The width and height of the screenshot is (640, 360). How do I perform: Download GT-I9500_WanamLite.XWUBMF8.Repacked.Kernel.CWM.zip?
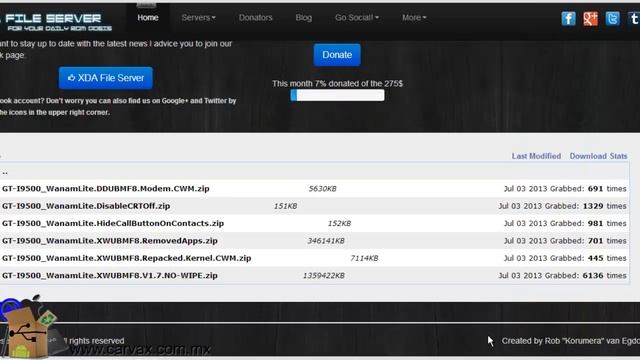pos(127,258)
